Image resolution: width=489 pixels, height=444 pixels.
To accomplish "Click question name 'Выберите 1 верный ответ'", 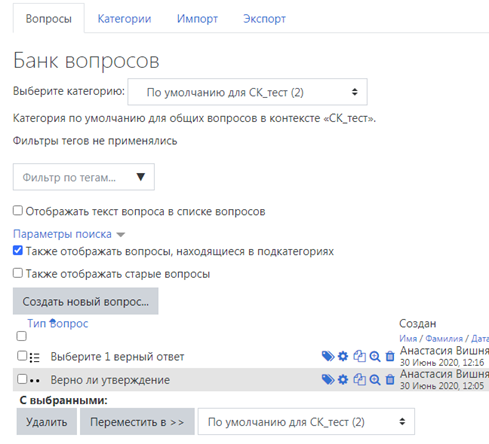I will [x=117, y=357].
